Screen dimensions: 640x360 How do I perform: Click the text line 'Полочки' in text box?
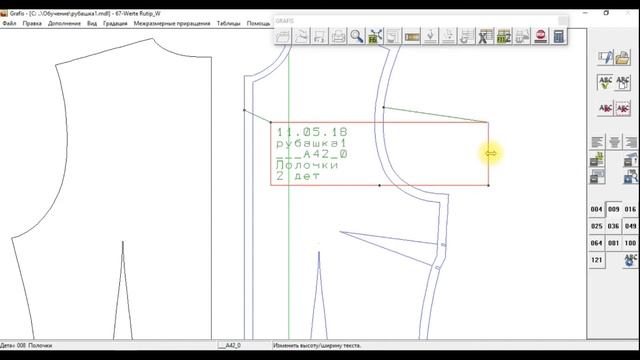(307, 165)
